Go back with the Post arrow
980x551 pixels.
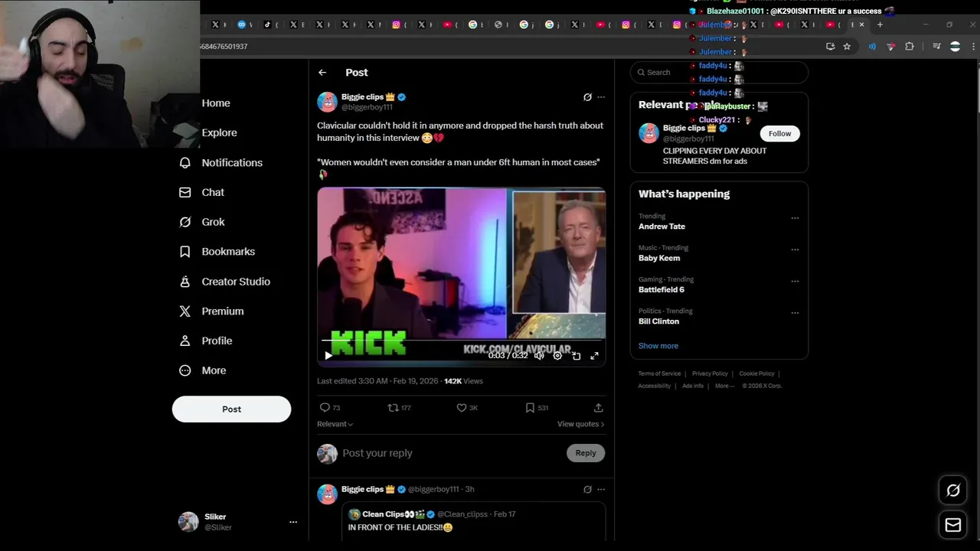point(322,73)
